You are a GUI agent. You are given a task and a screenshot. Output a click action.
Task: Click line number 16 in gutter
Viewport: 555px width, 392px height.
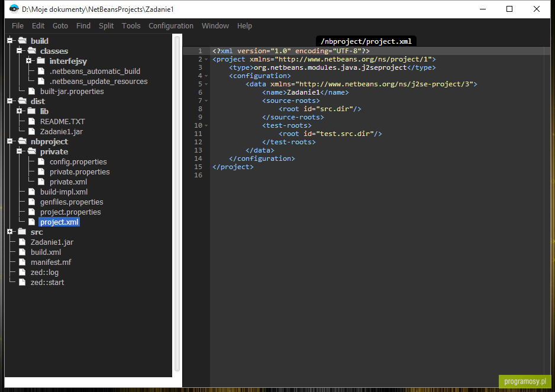pos(198,175)
